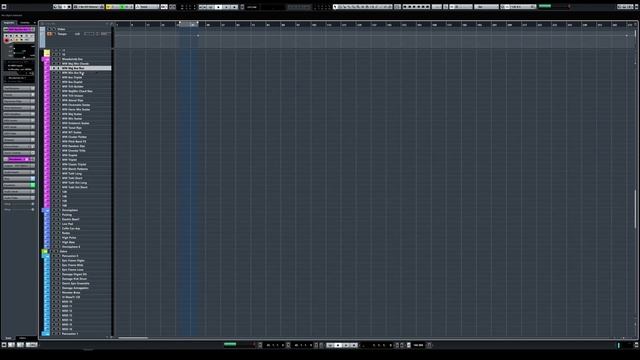640x360 pixels.
Task: Mute the Percussion 1 track
Action: (53, 334)
